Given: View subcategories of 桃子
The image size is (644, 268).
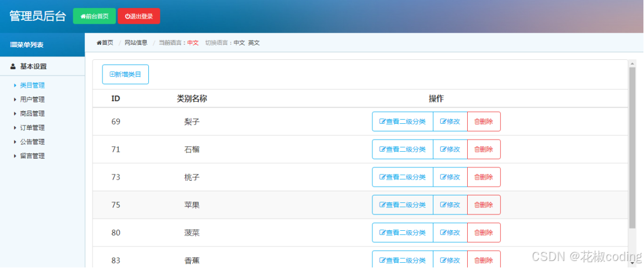Looking at the screenshot, I should (403, 177).
